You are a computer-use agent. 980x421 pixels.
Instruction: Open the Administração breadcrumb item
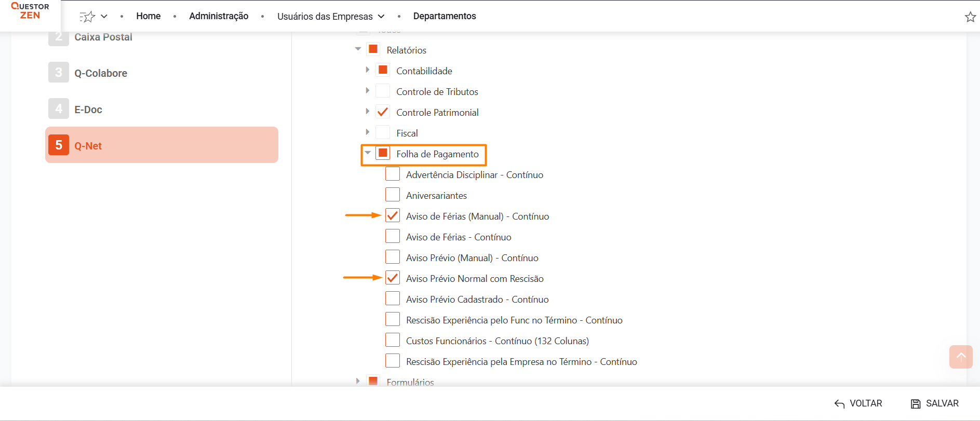(219, 16)
